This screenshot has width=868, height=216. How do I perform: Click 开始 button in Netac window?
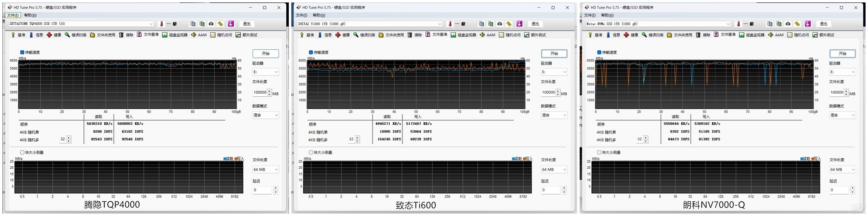[x=842, y=54]
